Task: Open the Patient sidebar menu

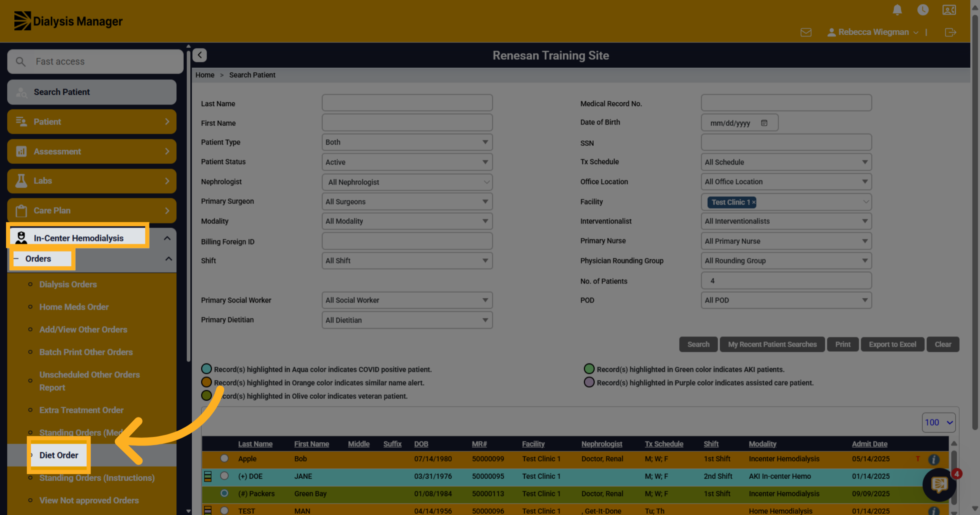Action: (x=92, y=122)
